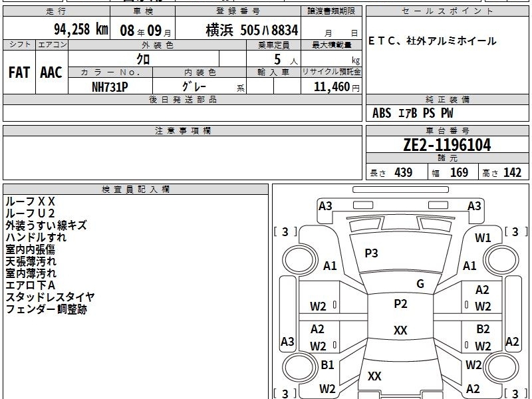Image resolution: width=532 pixels, height=399 pixels.
Task: Select the AAC air conditioner value
Action: click(51, 72)
